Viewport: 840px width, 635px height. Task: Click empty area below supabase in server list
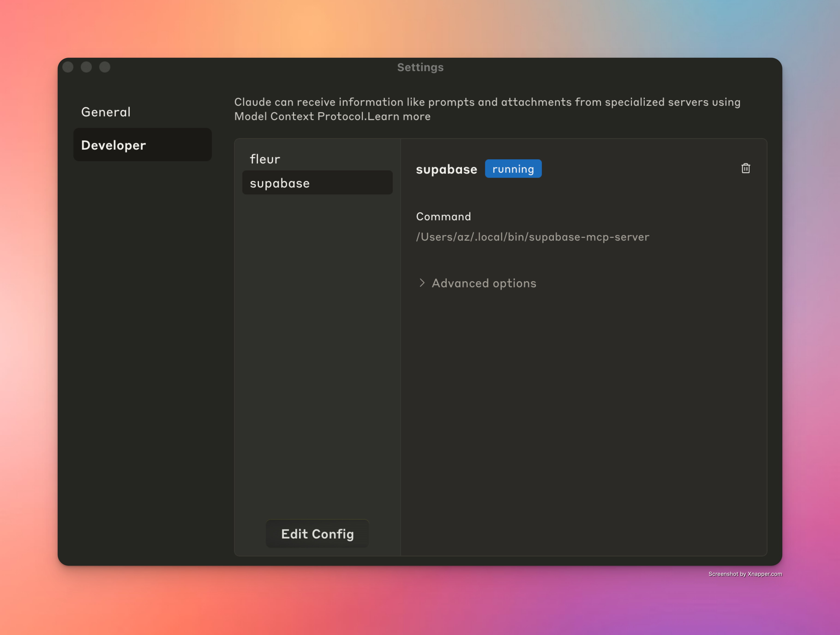click(x=317, y=342)
